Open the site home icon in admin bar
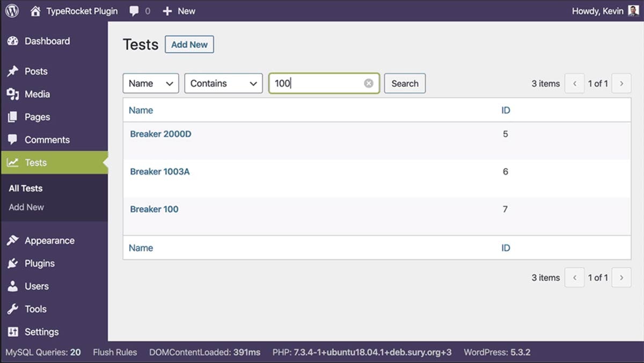Image resolution: width=644 pixels, height=363 pixels. point(35,11)
